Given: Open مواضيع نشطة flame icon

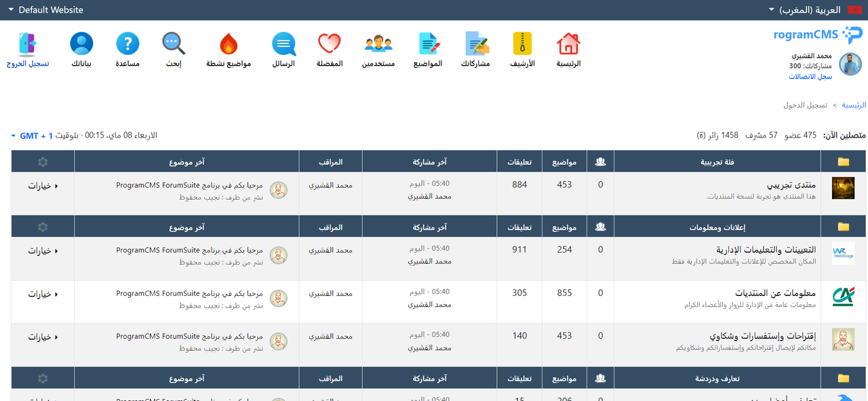Looking at the screenshot, I should coord(229,44).
